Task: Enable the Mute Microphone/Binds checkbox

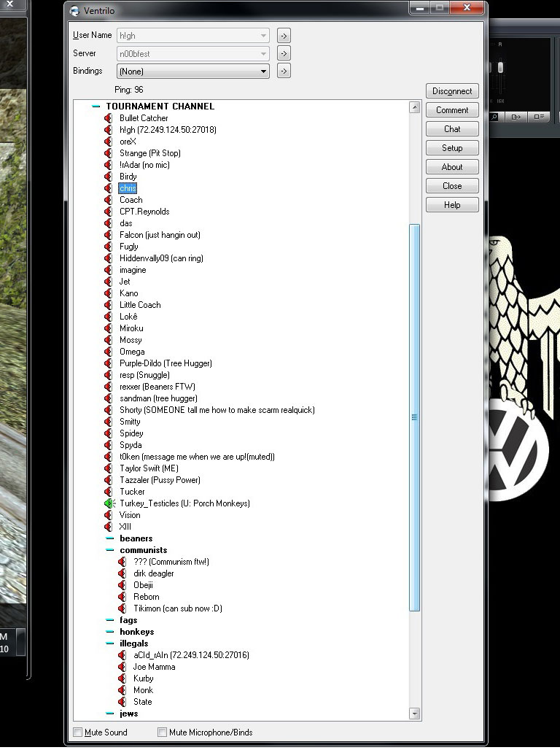Action: (162, 732)
